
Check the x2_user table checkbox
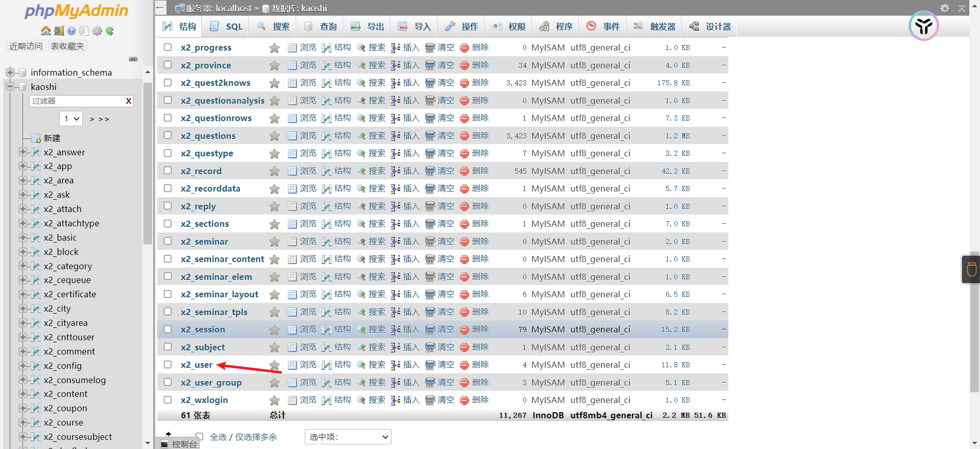pyautogui.click(x=167, y=365)
